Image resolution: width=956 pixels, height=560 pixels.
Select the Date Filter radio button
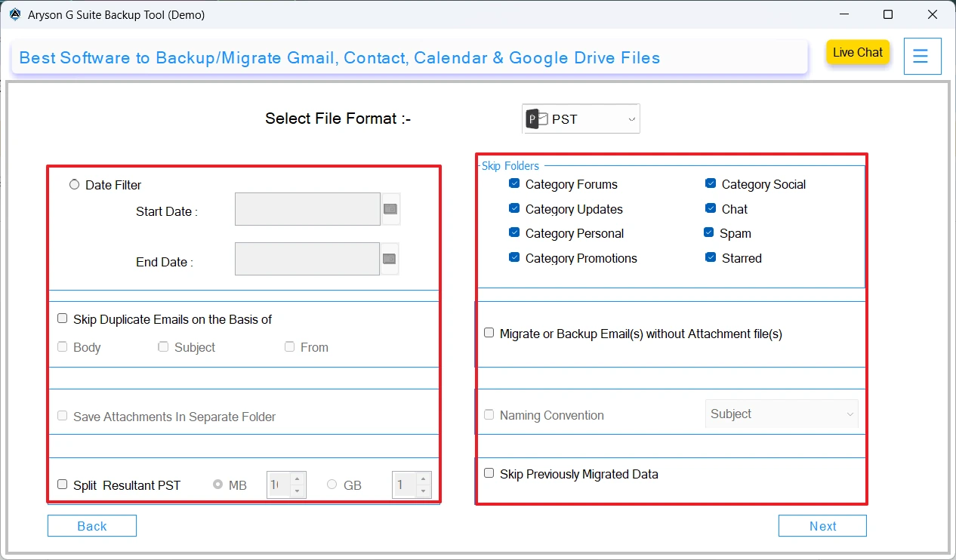(x=74, y=184)
